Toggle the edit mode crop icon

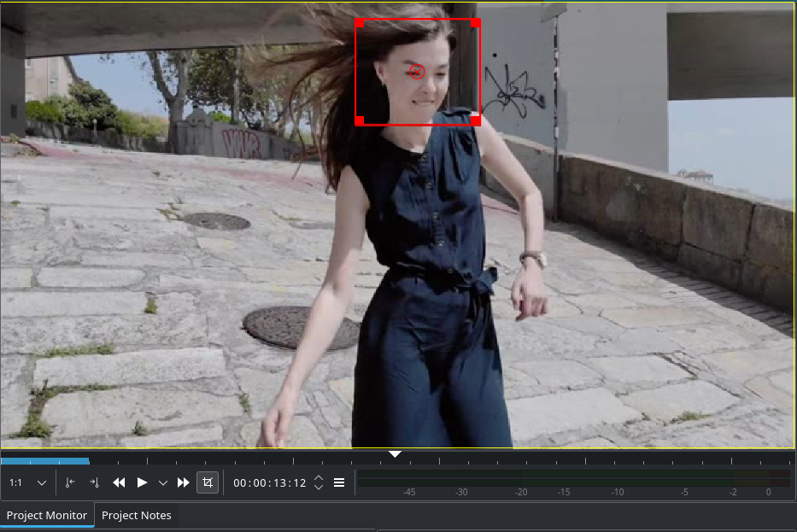tap(207, 482)
